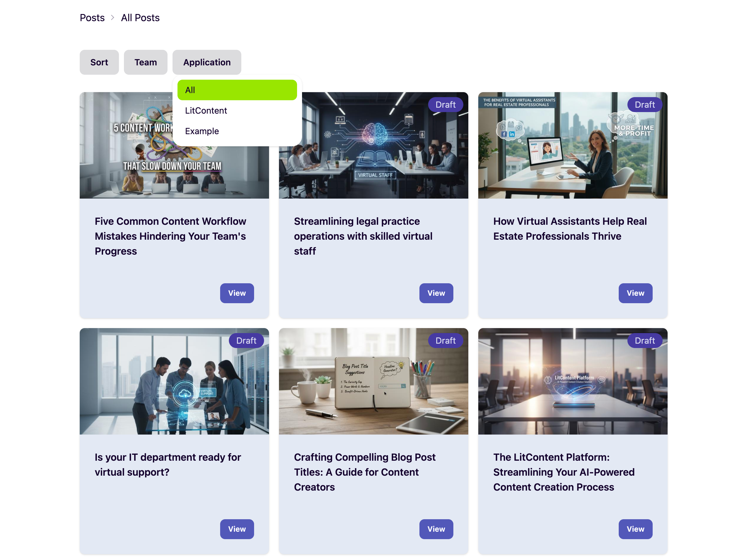
Task: View the Five Common Content Workflow post
Action: pyautogui.click(x=237, y=293)
